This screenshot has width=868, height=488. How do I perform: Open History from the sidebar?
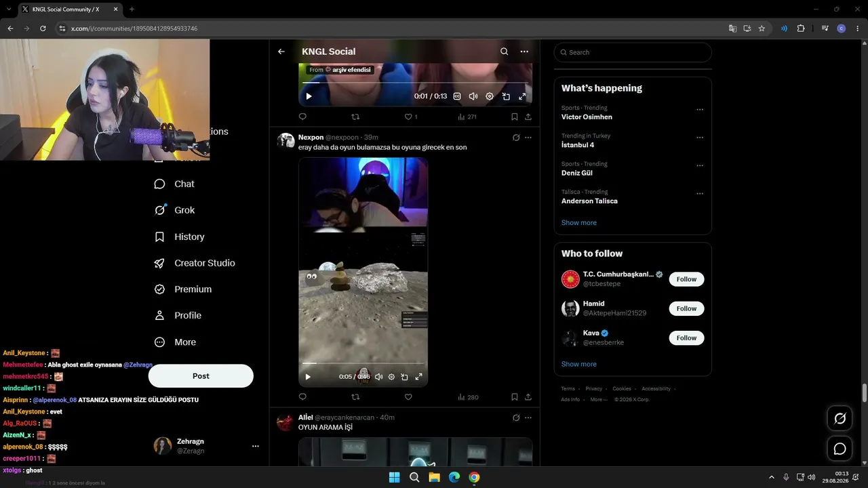click(x=179, y=237)
